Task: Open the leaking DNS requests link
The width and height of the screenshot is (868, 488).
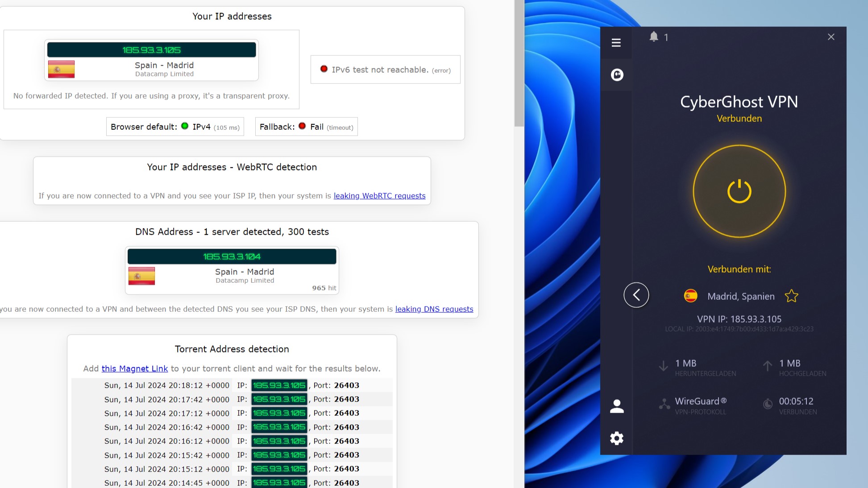Action: coord(434,309)
